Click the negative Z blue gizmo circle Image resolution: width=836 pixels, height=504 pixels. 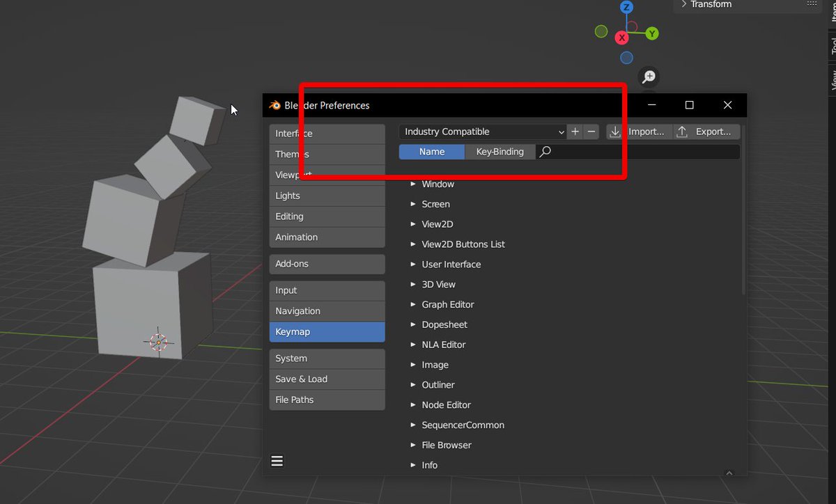626,58
